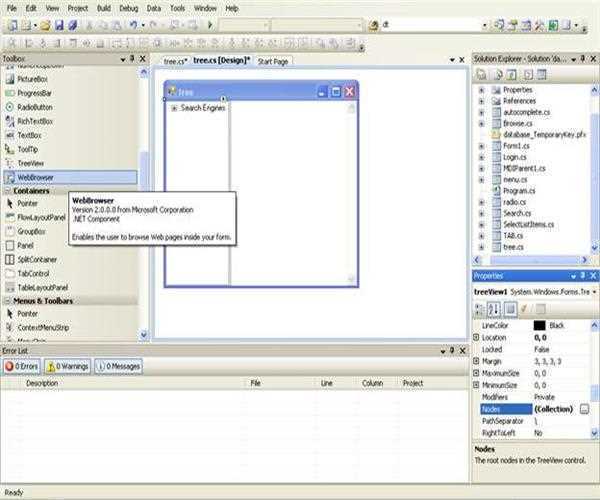Select Login.cs in Solution Explorer
The width and height of the screenshot is (600, 500).
[x=515, y=157]
